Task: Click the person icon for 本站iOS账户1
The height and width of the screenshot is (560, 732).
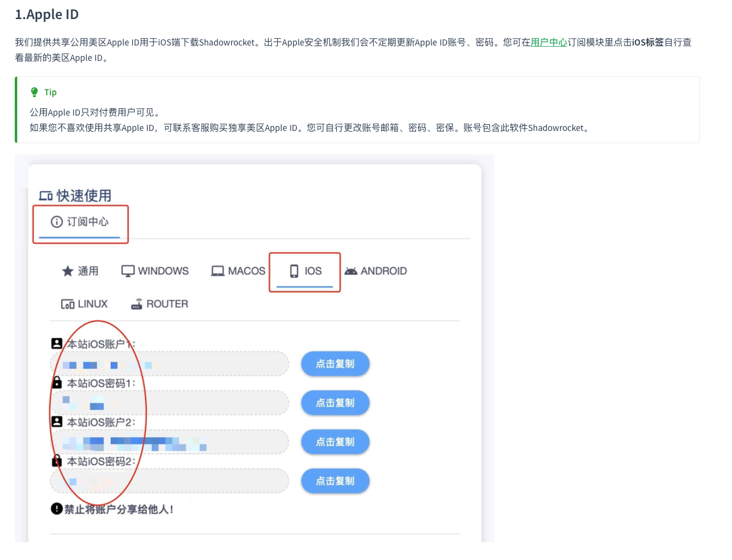Action: 57,344
